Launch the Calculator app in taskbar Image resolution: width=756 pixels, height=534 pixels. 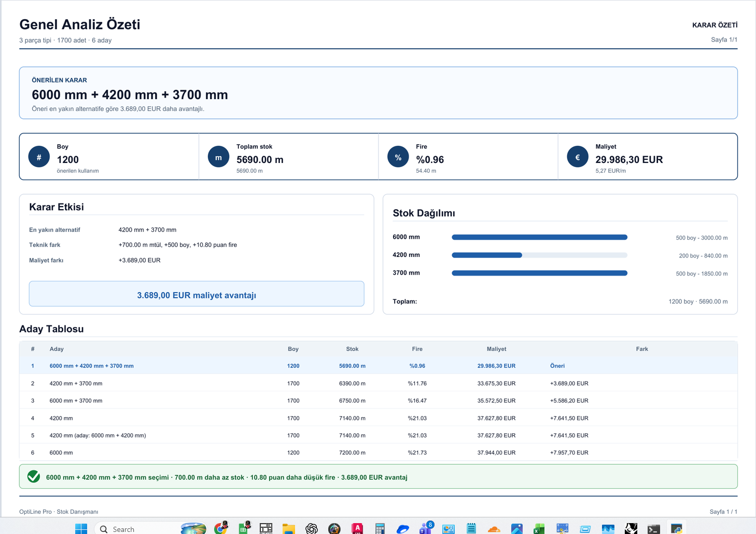380,529
